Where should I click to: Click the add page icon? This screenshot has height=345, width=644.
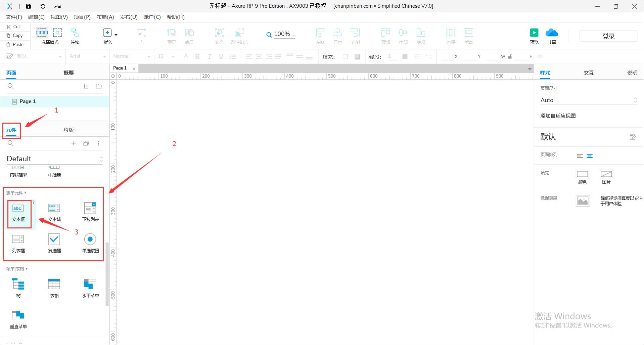(86, 86)
